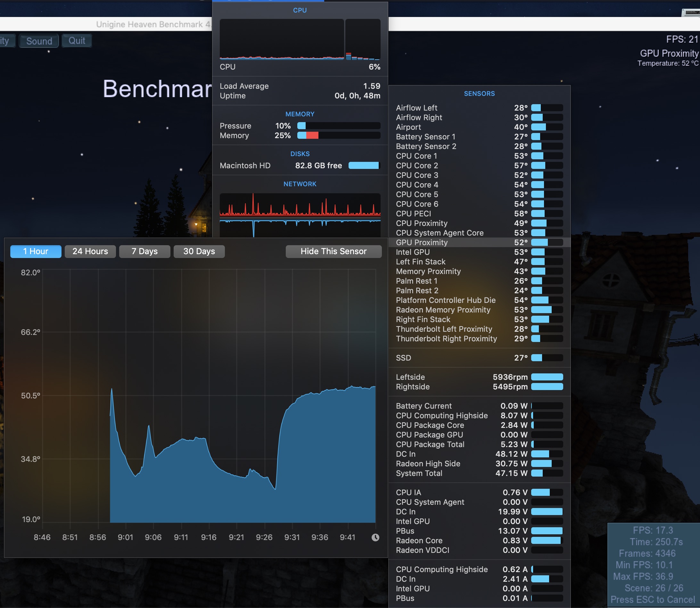Open the CPU usage history graph
Screen dimensions: 700x608
(282, 39)
